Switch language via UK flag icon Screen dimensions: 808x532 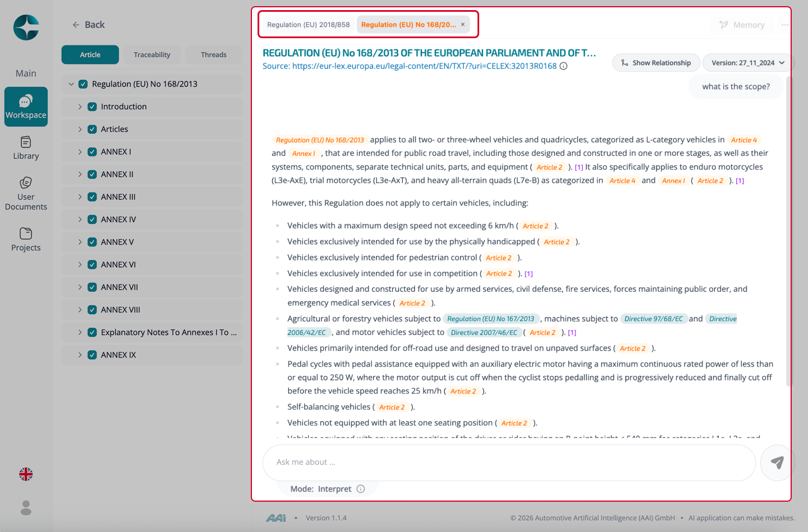point(26,474)
